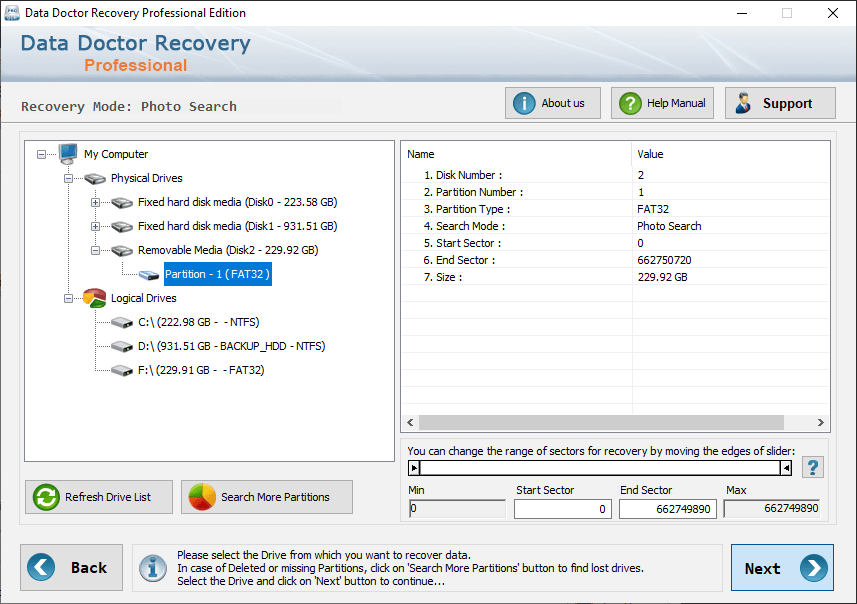Click the End Sector input field
This screenshot has width=857, height=604.
point(667,509)
